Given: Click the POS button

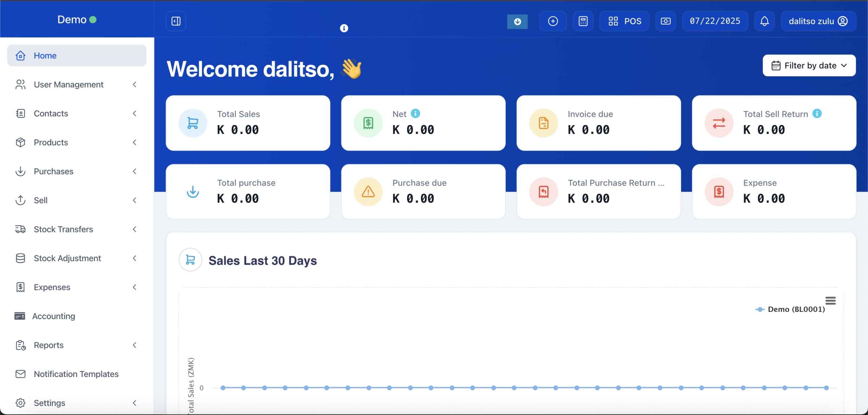Looking at the screenshot, I should click(x=625, y=21).
